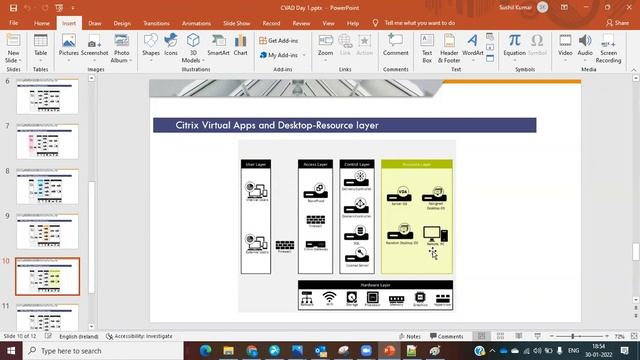Screen dimensions: 640x360
Task: Insert Icons from ribbon
Action: [171, 45]
